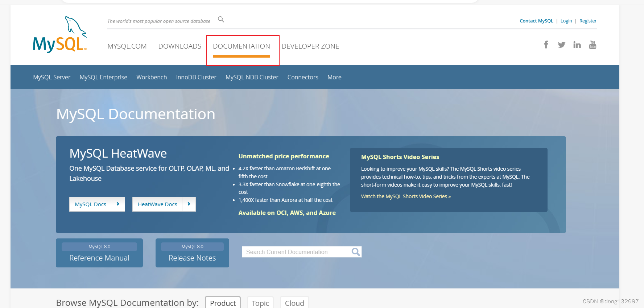Image resolution: width=644 pixels, height=308 pixels.
Task: Open MySQL 8.0 Release Notes
Action: pyautogui.click(x=192, y=253)
